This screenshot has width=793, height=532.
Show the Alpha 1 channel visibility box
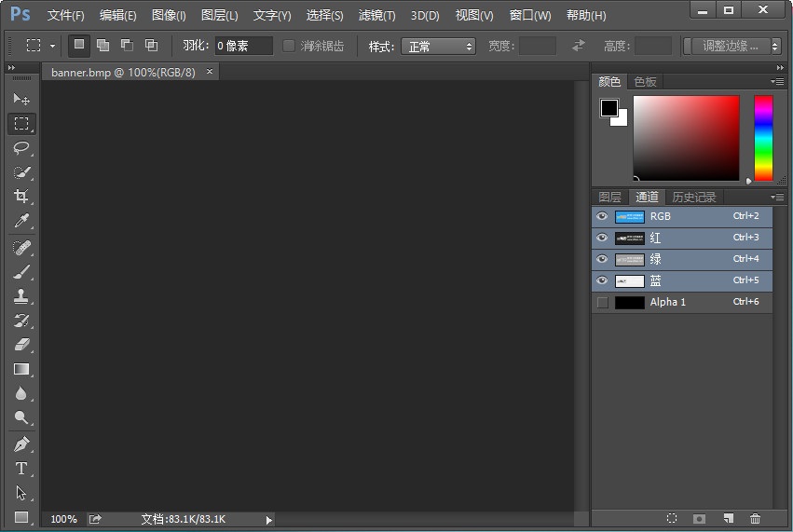(x=602, y=302)
